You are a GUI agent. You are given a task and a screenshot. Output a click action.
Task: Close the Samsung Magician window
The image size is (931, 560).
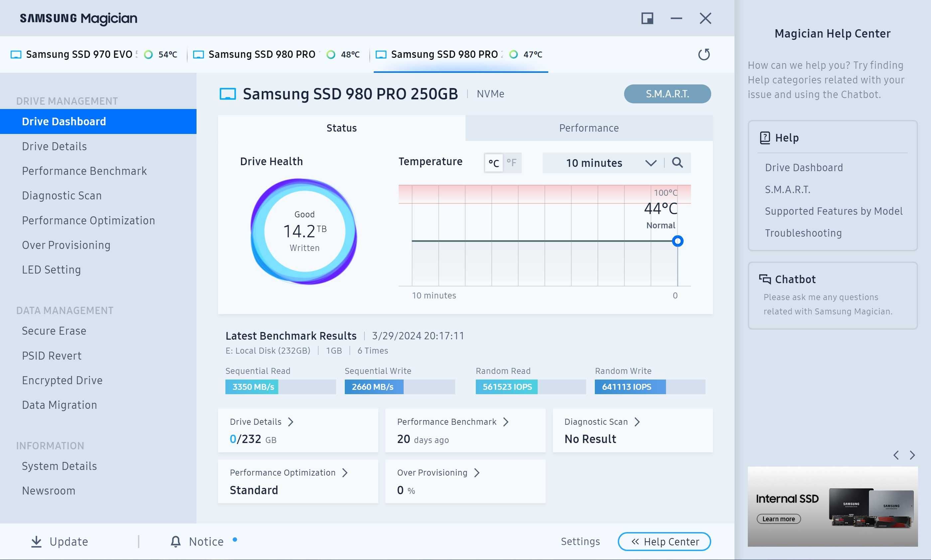click(705, 18)
